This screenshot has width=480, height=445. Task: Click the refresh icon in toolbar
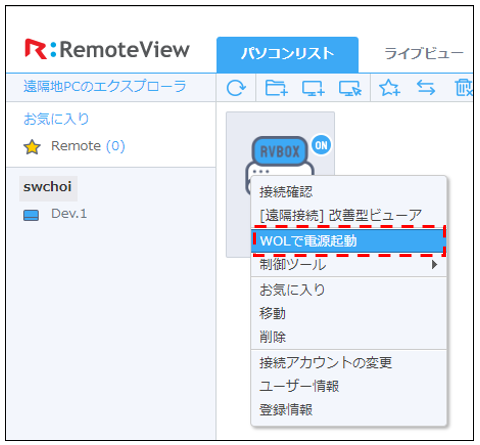tap(236, 88)
